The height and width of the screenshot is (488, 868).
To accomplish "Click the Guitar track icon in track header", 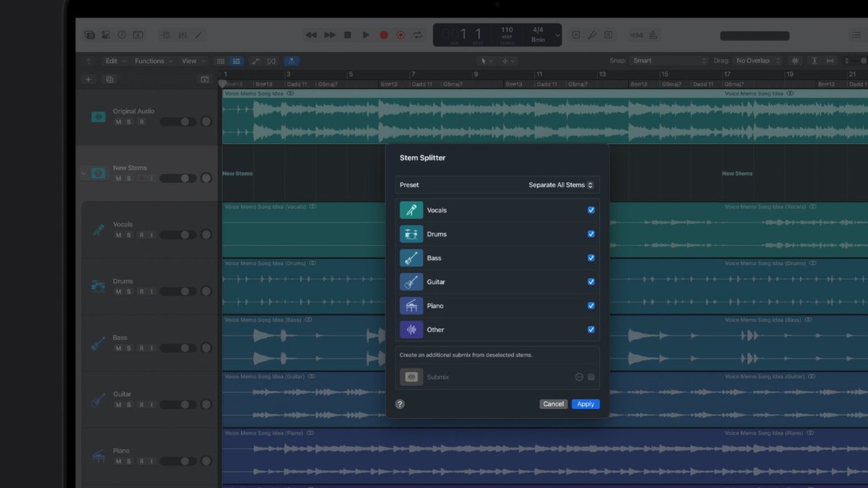I will coord(98,400).
